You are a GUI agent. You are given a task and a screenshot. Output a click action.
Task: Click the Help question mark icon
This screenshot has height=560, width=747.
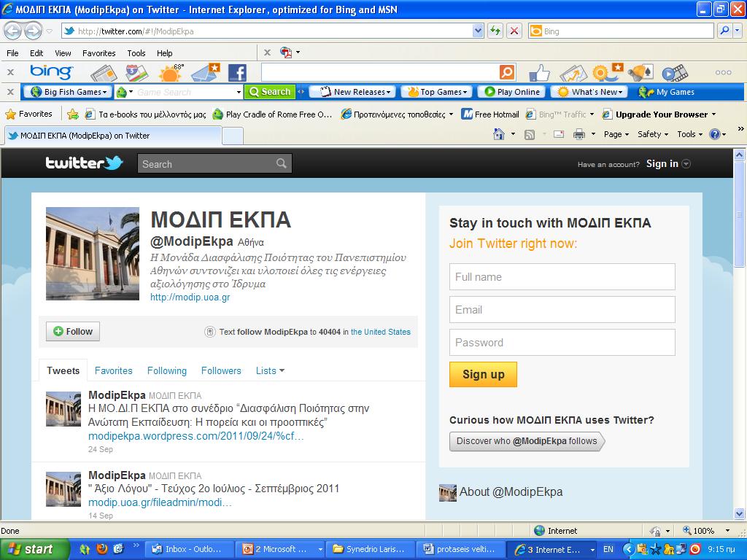pyautogui.click(x=715, y=134)
